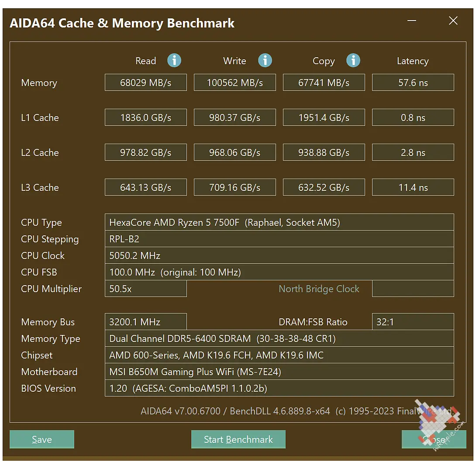Click the DRAM:FSB Ratio label
476x462 pixels.
point(313,322)
